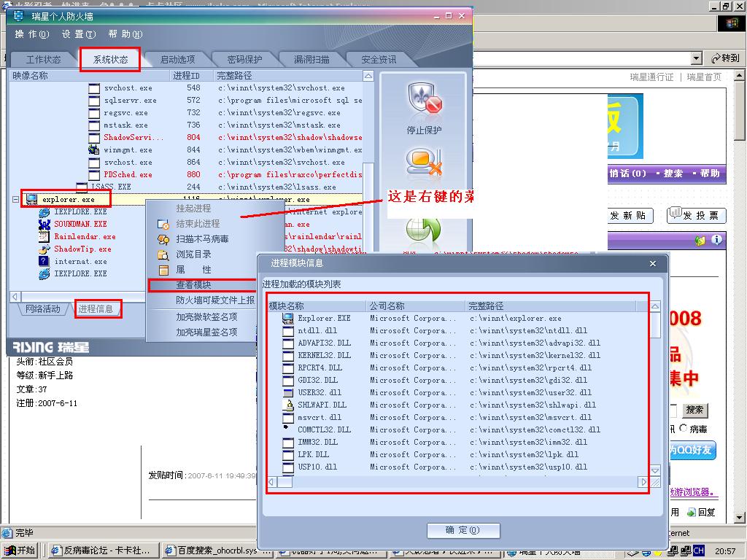
Task: Click the 属性 properties menu icon
Action: pos(163,270)
